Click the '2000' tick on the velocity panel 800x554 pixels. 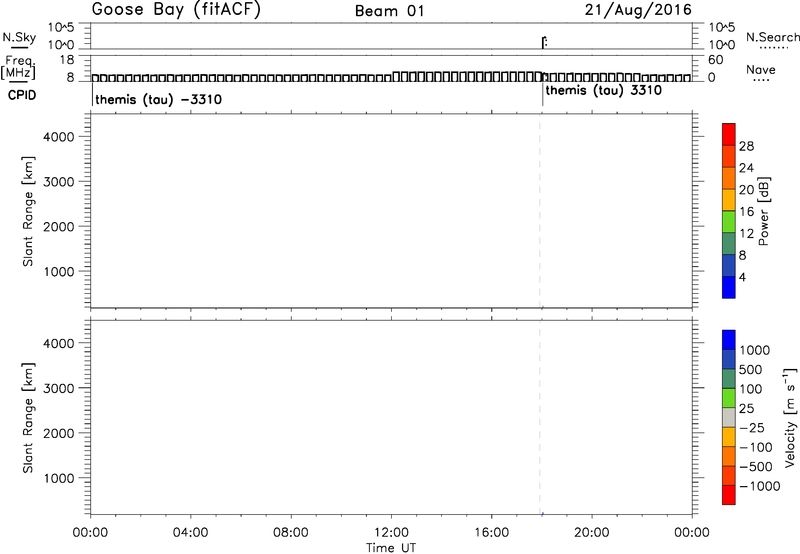pyautogui.click(x=59, y=433)
